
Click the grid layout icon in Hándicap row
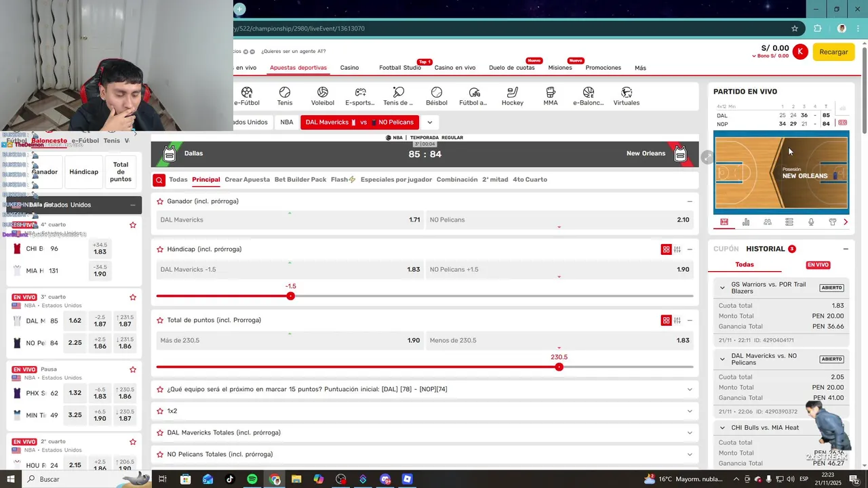(x=666, y=249)
